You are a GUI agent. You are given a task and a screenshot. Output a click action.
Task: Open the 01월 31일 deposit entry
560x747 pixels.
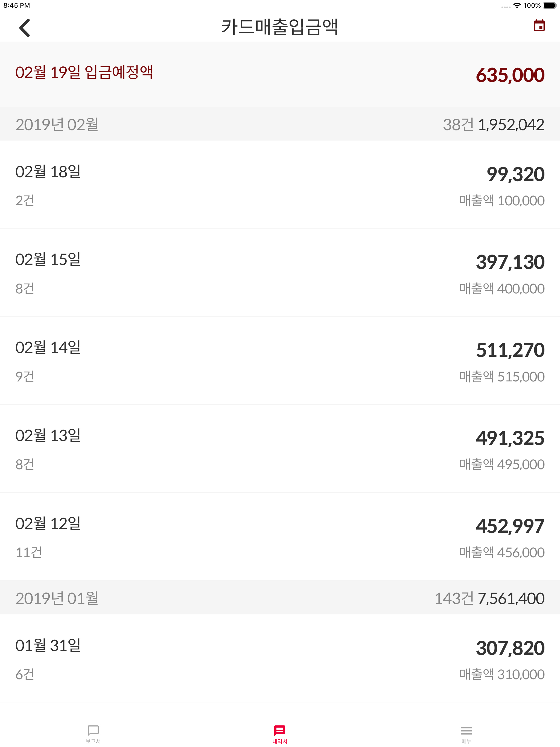pos(280,658)
